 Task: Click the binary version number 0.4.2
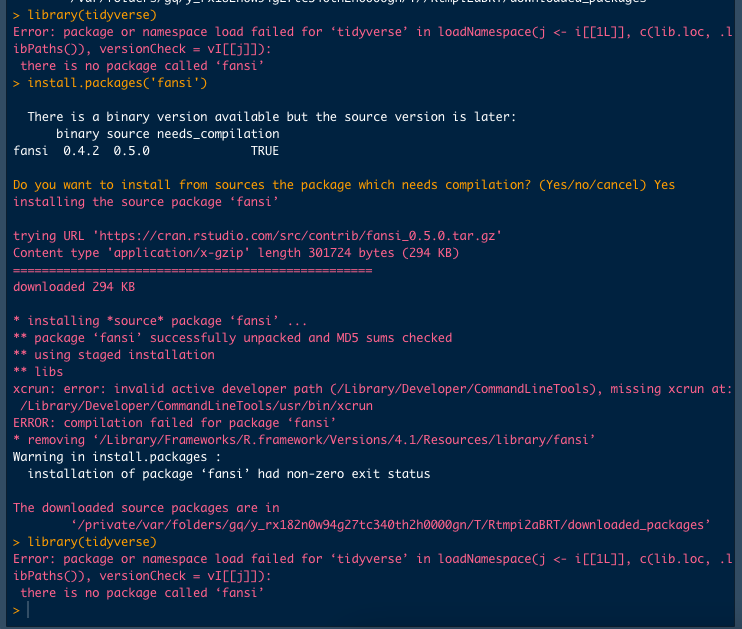(x=82, y=151)
